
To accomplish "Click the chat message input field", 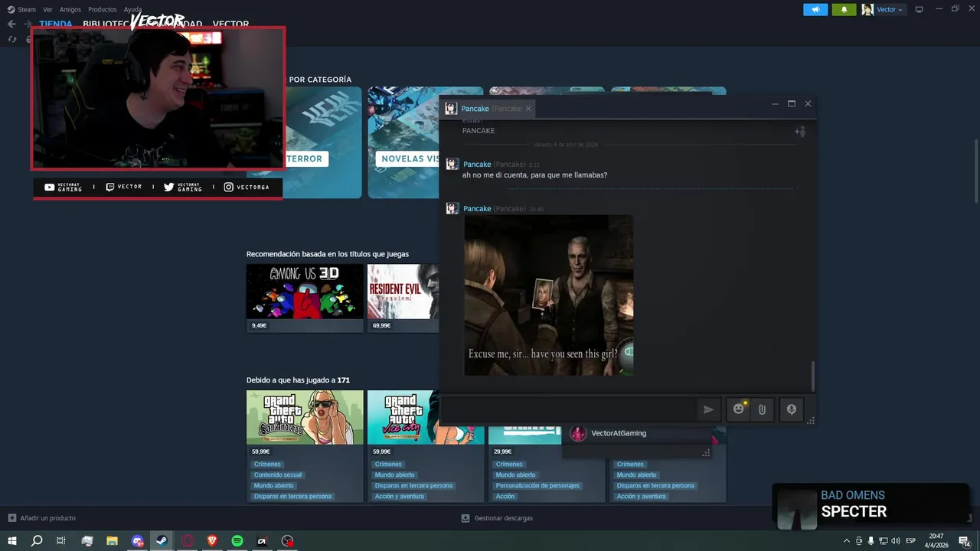I will (568, 409).
